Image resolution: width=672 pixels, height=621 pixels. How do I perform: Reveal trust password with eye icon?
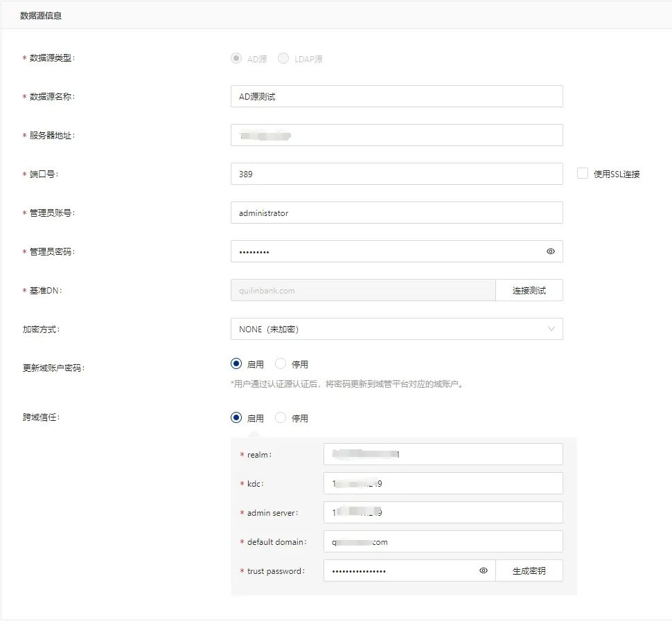click(484, 570)
